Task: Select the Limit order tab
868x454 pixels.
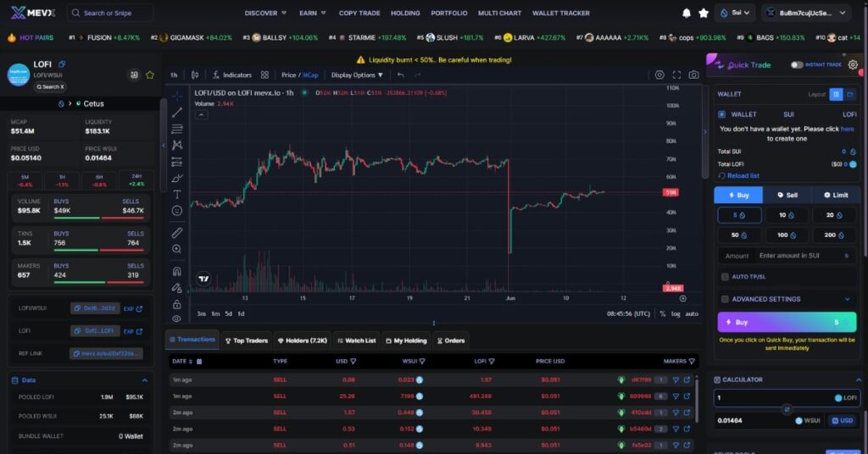Action: point(836,195)
